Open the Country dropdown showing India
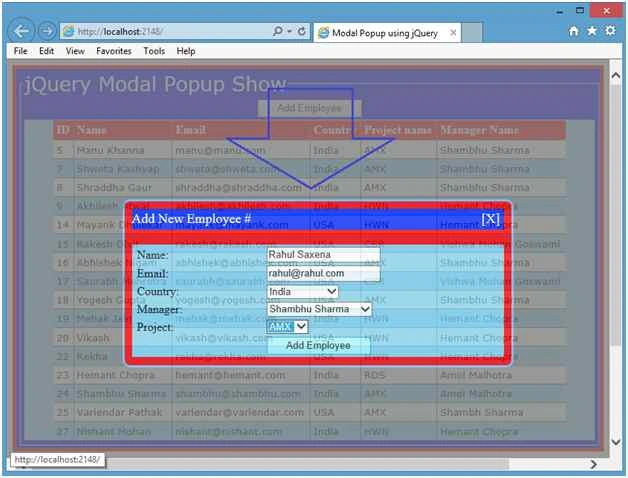Image resolution: width=628 pixels, height=478 pixels. 302,292
